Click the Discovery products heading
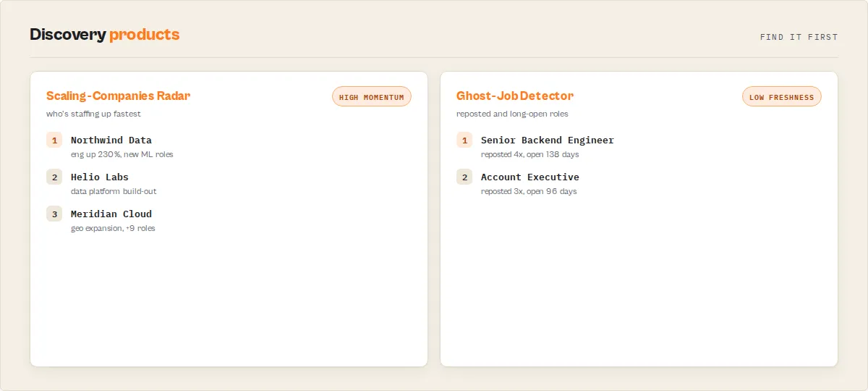 coord(105,34)
